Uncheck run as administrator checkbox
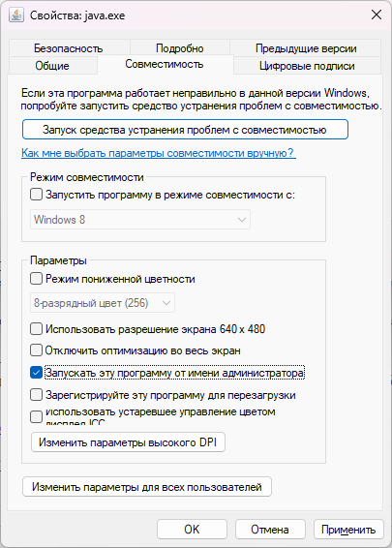 37,373
